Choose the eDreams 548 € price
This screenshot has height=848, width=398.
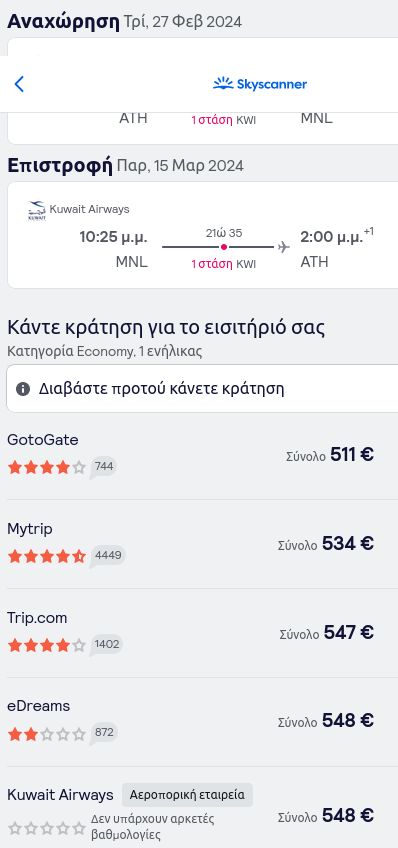click(x=326, y=721)
